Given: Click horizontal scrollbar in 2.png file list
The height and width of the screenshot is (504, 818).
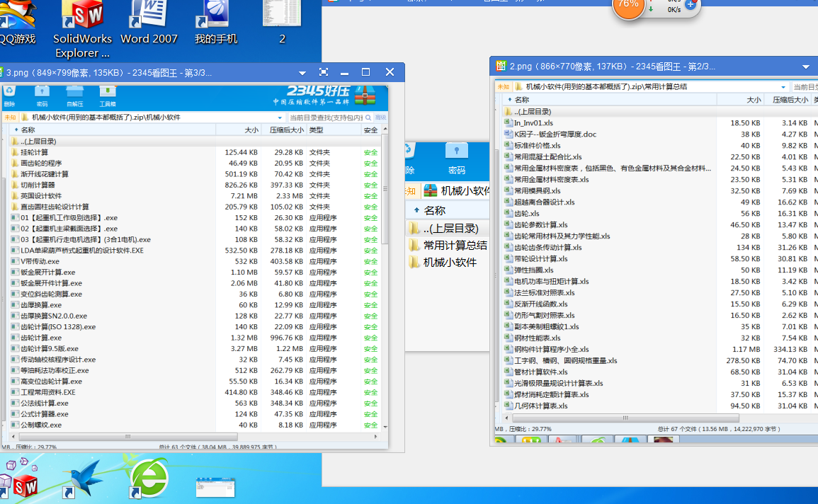Looking at the screenshot, I should (x=625, y=418).
